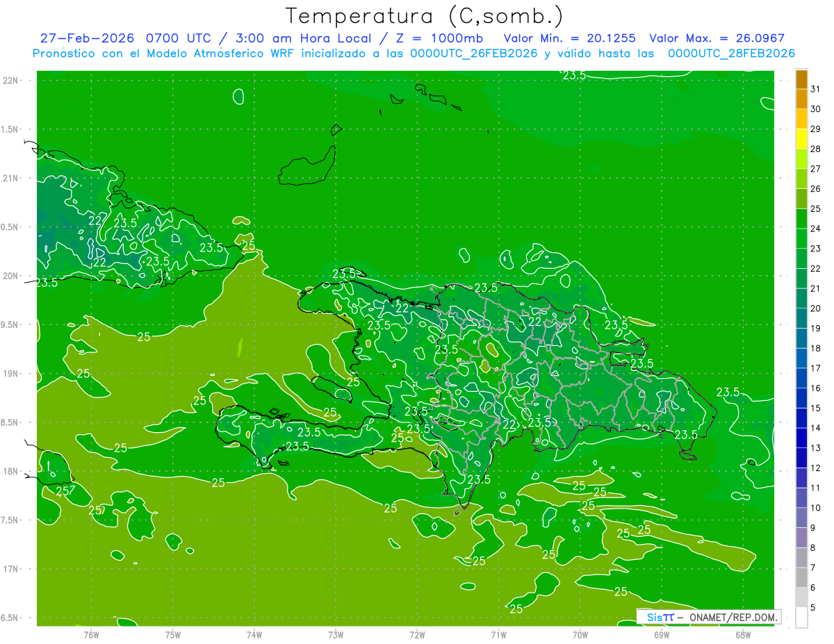Image resolution: width=834 pixels, height=644 pixels.
Task: Click the legend value 8
Action: coord(813,548)
